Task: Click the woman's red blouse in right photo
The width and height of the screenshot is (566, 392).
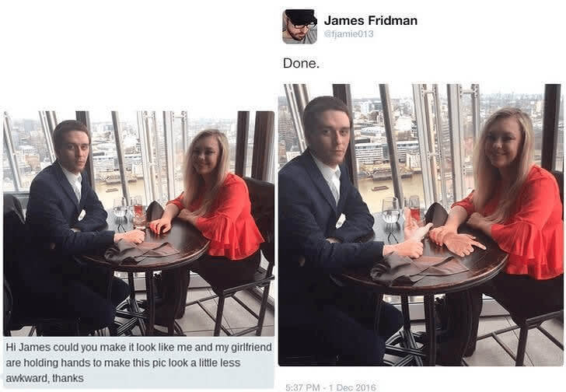Action: (524, 223)
